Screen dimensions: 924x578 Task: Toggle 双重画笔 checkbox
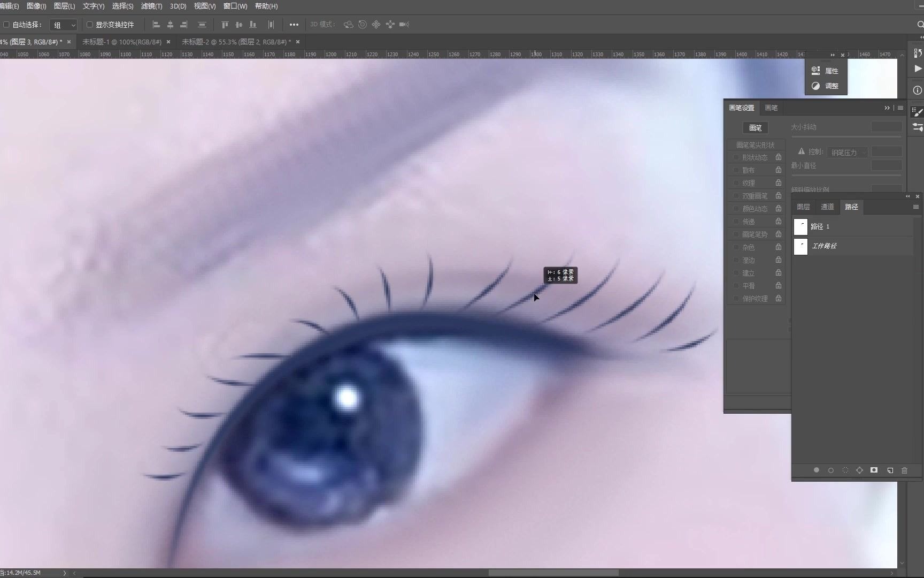click(736, 196)
